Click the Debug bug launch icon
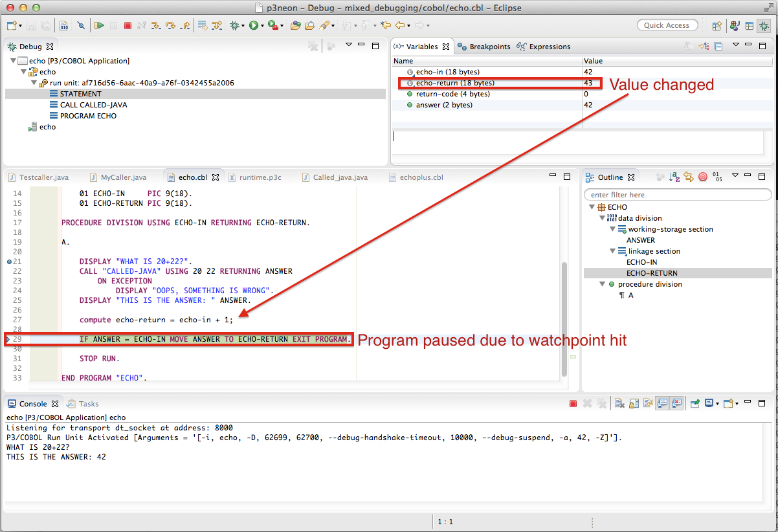 point(234,26)
